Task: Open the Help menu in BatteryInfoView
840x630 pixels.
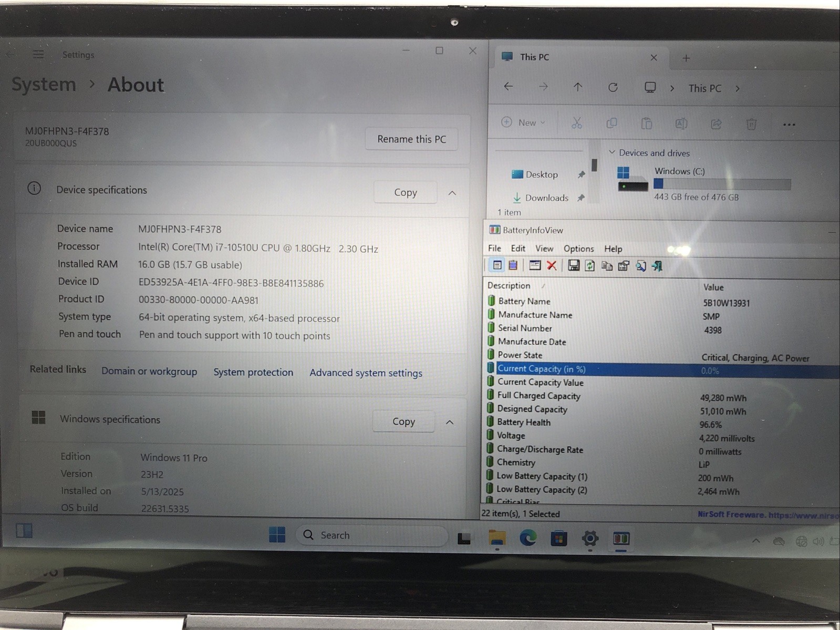Action: [613, 249]
